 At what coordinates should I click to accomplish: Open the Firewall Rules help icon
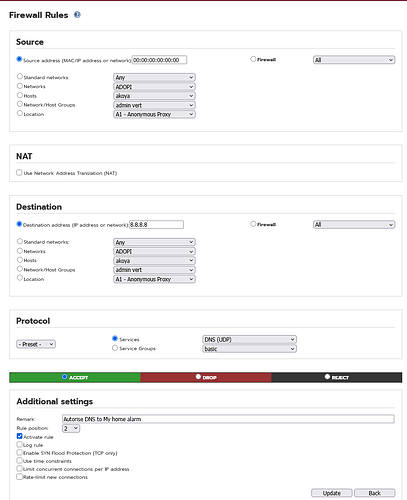pyautogui.click(x=77, y=15)
